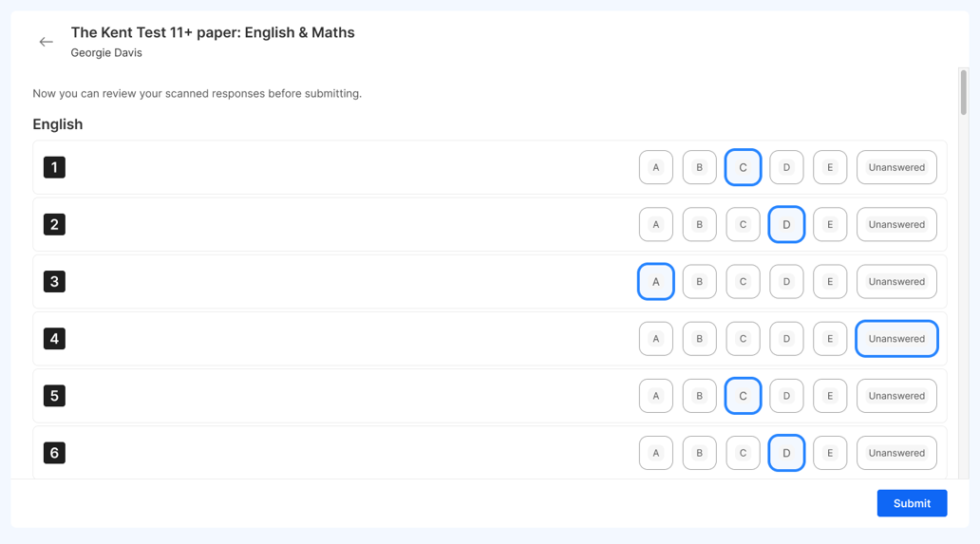Mark question 5 as Unanswered
980x544 pixels.
pyautogui.click(x=895, y=396)
